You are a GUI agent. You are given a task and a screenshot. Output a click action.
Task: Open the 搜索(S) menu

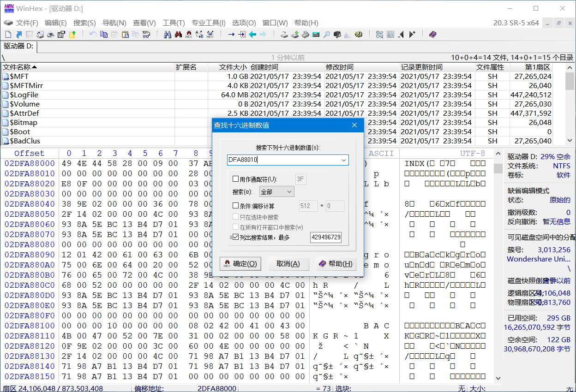(84, 23)
